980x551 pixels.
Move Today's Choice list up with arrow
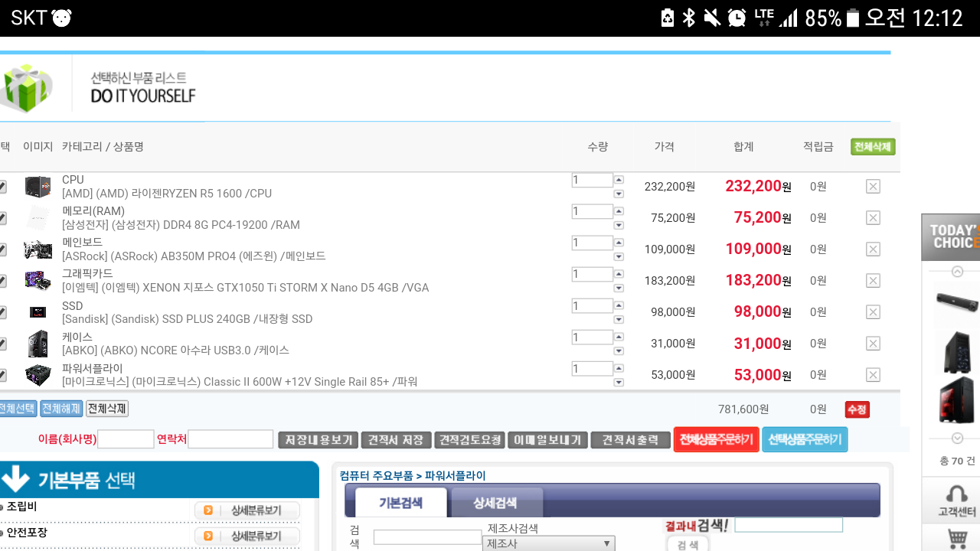pyautogui.click(x=957, y=272)
